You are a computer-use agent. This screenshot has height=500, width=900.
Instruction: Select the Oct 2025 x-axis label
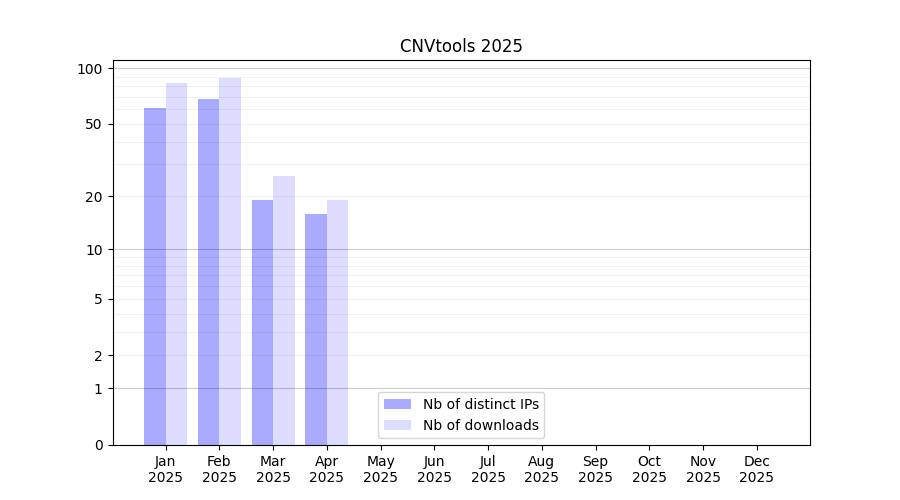click(649, 469)
